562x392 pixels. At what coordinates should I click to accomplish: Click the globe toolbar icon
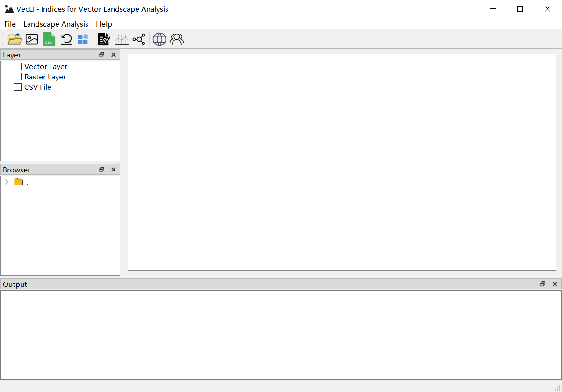159,39
